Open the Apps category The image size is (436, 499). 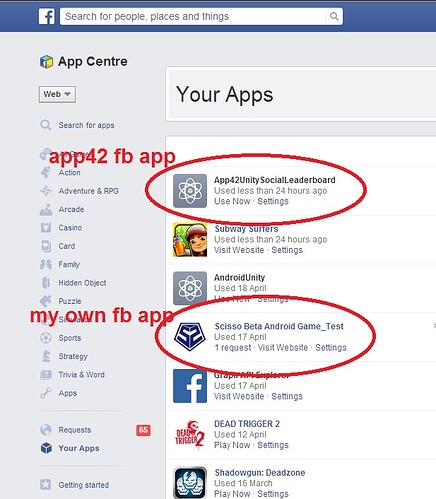pyautogui.click(x=68, y=393)
